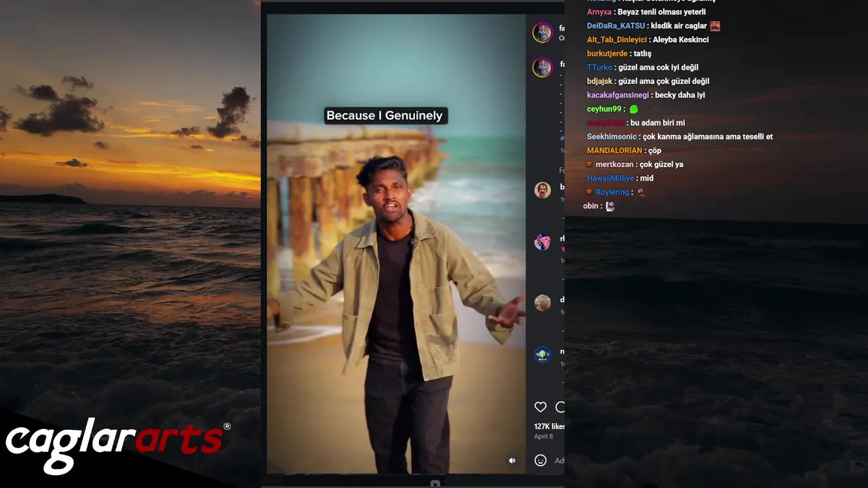868x488 pixels.
Task: Click message text 'bu adam biri mi'
Action: pos(657,123)
